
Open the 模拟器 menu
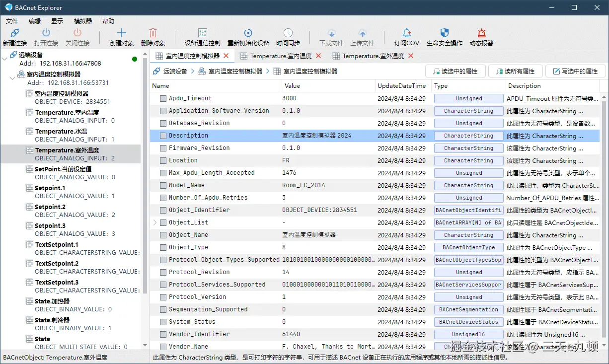[x=83, y=21]
